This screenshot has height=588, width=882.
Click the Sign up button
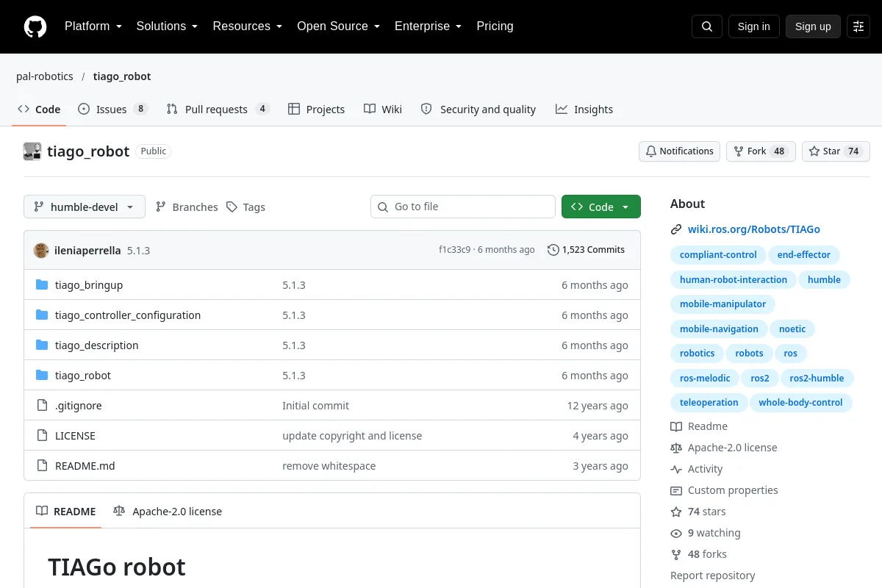point(813,26)
